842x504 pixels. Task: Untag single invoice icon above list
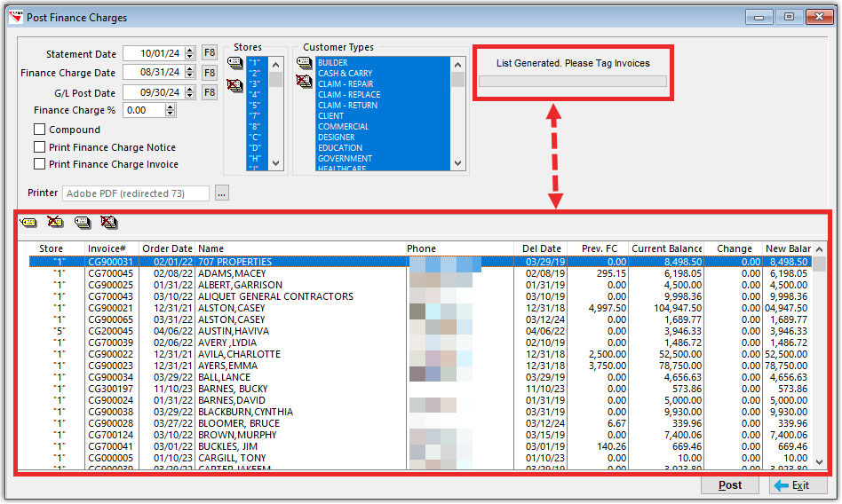click(x=55, y=222)
